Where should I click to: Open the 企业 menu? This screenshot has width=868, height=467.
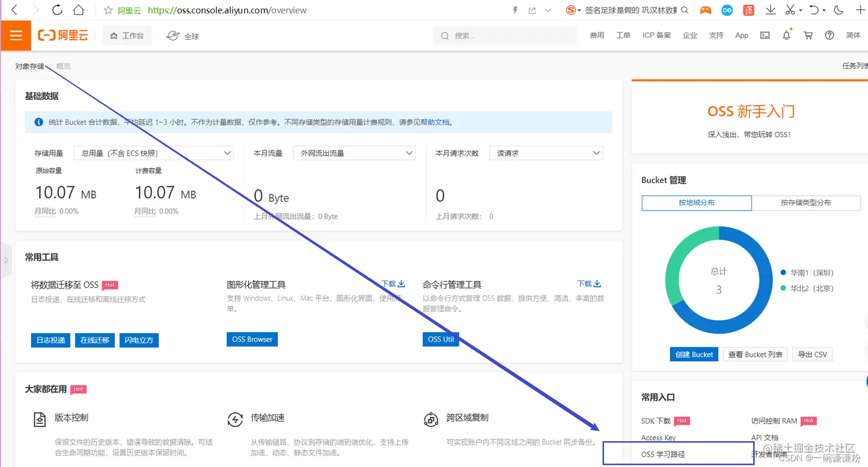tap(690, 36)
